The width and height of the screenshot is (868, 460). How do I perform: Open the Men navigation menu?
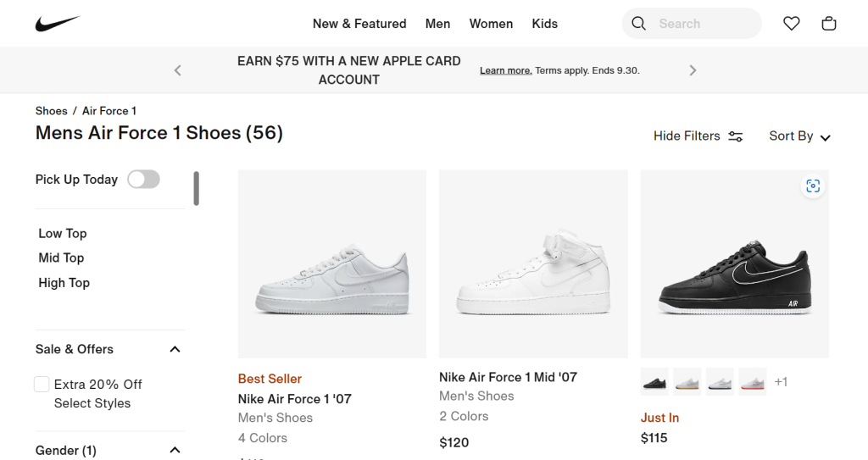(x=437, y=24)
